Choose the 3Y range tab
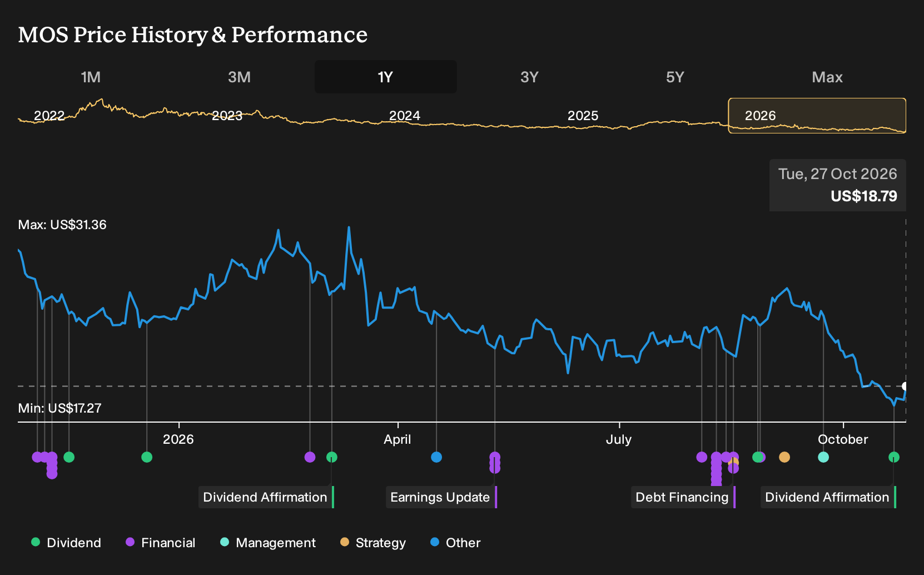This screenshot has width=924, height=575. tap(529, 77)
